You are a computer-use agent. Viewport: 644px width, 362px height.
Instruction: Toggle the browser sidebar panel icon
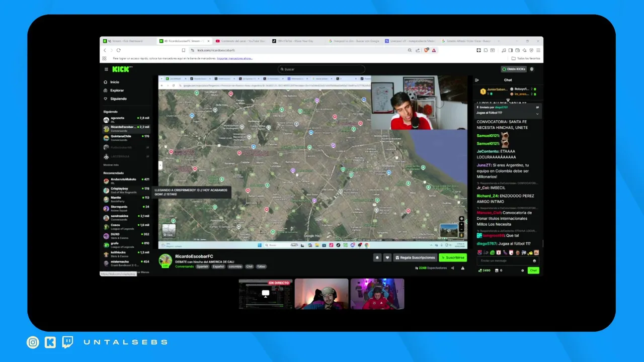click(x=511, y=50)
